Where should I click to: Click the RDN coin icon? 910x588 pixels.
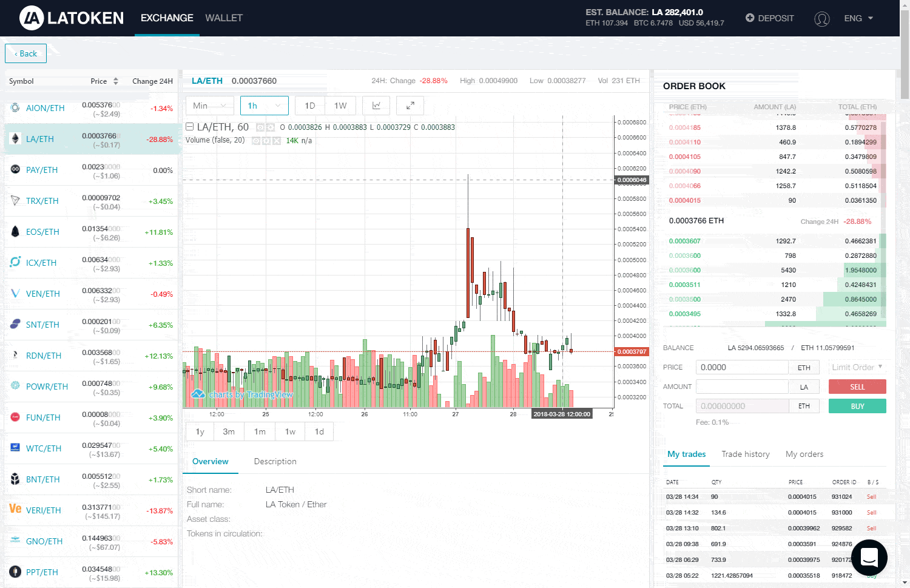[x=15, y=355]
